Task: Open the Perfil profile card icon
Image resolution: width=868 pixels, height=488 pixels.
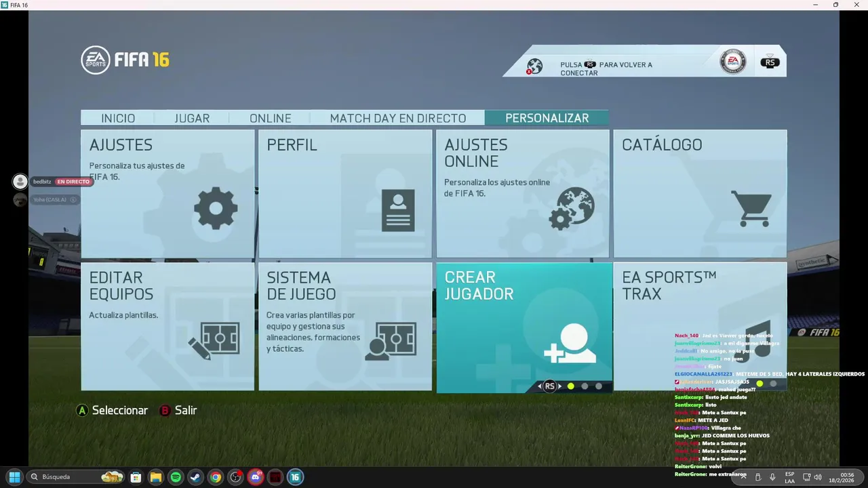Action: pos(398,210)
